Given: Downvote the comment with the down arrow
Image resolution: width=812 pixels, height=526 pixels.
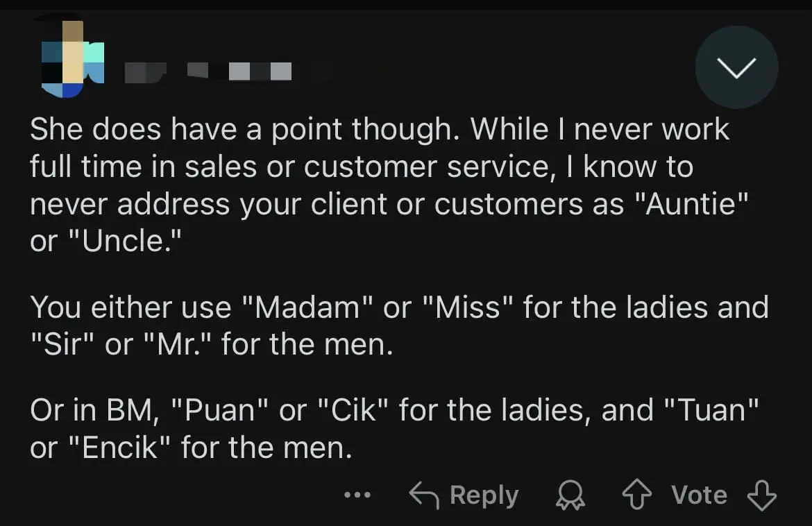Looking at the screenshot, I should click(762, 495).
